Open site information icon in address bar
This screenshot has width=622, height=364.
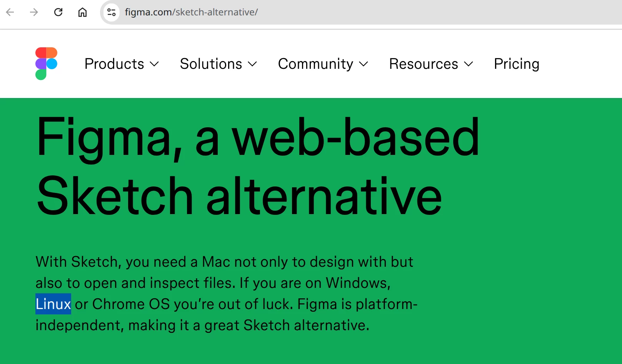click(112, 12)
